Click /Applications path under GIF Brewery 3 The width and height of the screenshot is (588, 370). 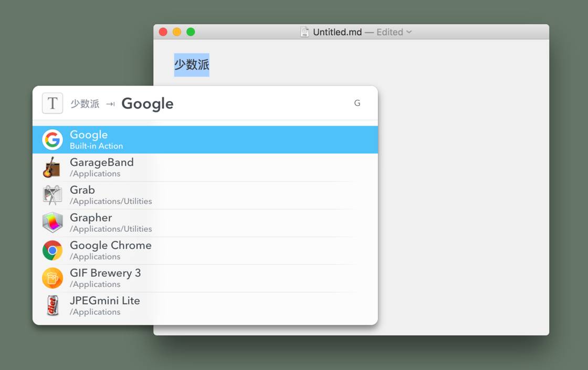pyautogui.click(x=95, y=284)
